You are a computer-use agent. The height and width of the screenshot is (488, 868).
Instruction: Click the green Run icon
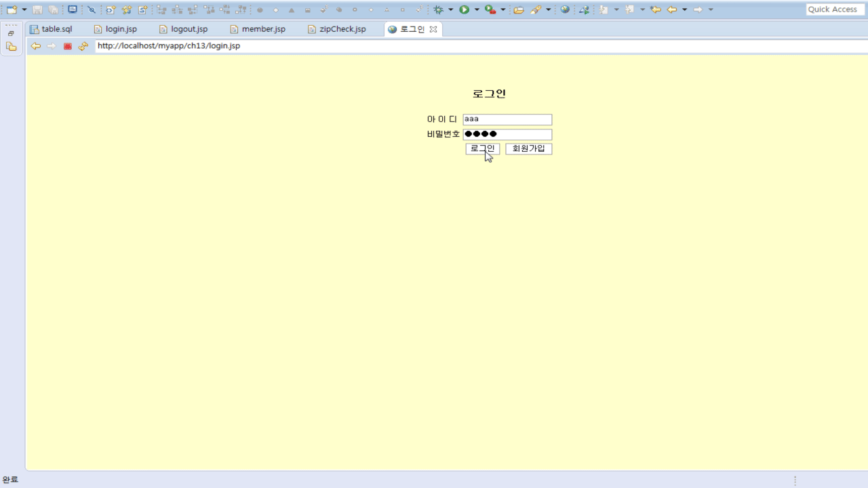tap(465, 9)
